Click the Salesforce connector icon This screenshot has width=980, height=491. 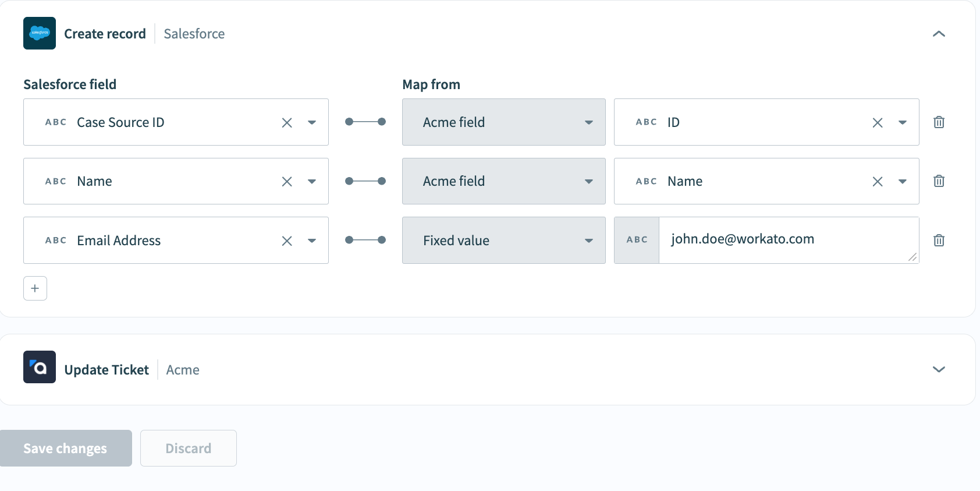pos(39,33)
